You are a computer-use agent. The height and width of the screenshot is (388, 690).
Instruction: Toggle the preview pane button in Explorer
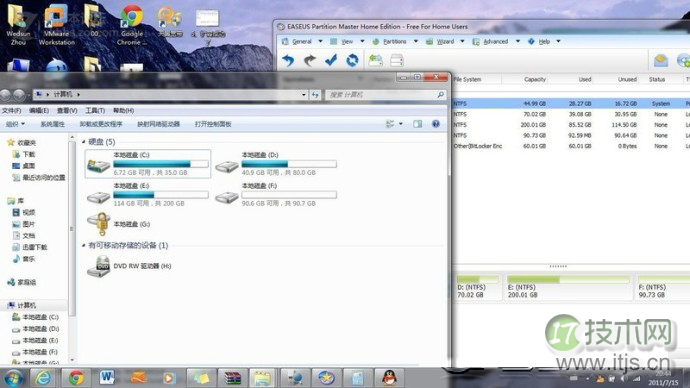(417, 124)
